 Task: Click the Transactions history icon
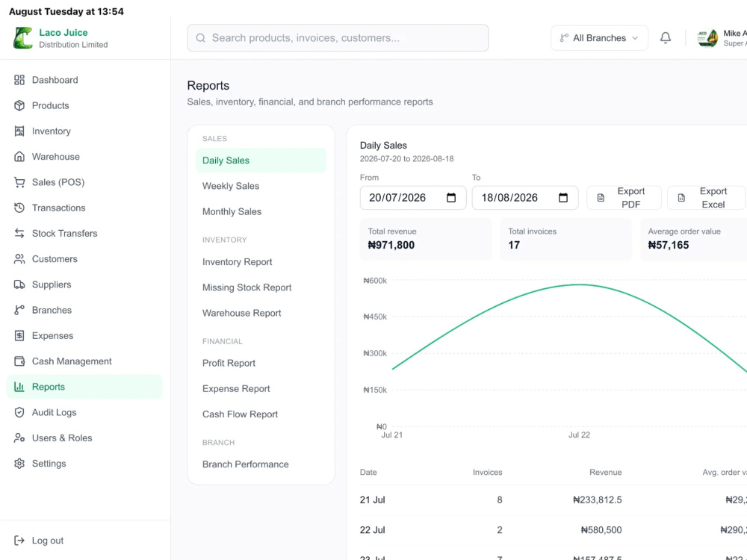tap(19, 208)
